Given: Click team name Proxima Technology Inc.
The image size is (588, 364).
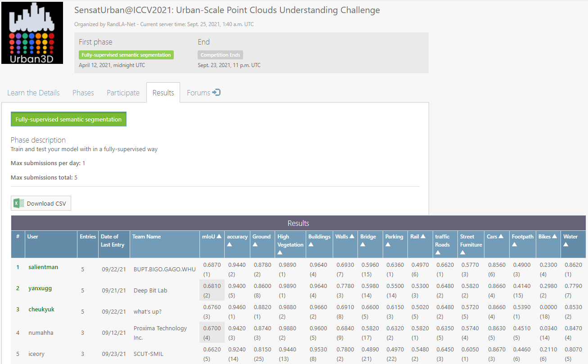Looking at the screenshot, I should click(x=160, y=333).
